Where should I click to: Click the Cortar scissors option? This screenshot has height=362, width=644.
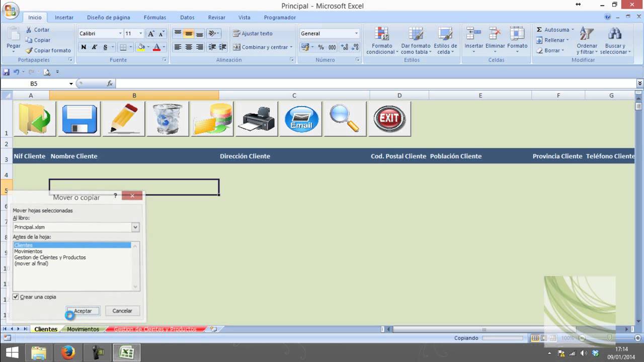pos(38,30)
